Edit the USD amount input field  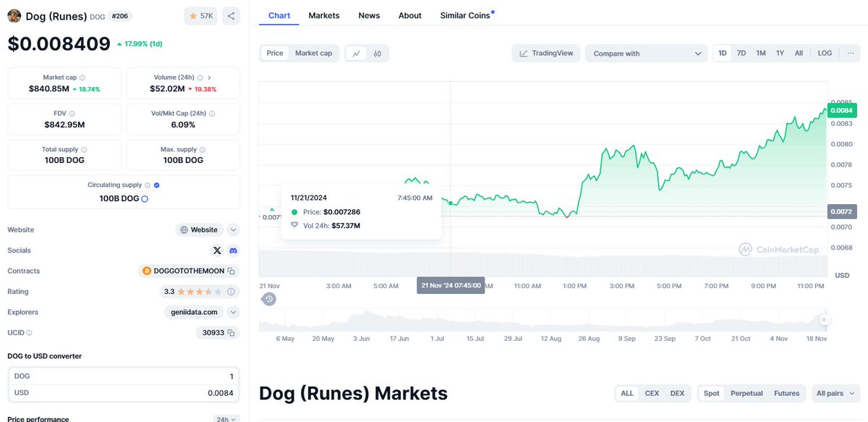124,393
